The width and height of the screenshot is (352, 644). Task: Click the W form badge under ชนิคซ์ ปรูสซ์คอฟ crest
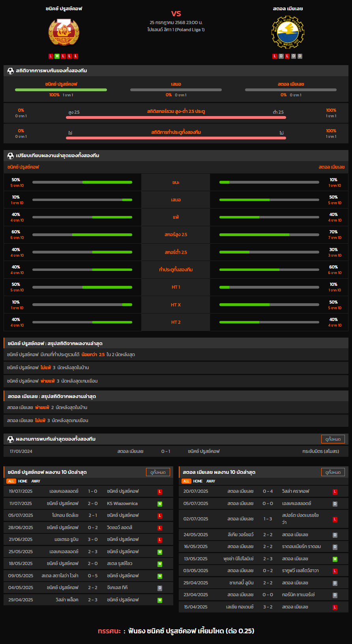coord(57,56)
